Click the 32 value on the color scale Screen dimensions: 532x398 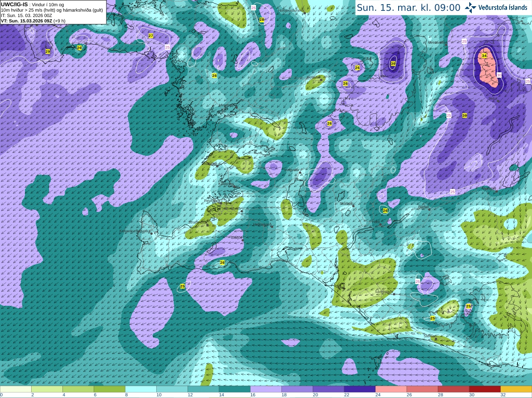click(x=503, y=395)
